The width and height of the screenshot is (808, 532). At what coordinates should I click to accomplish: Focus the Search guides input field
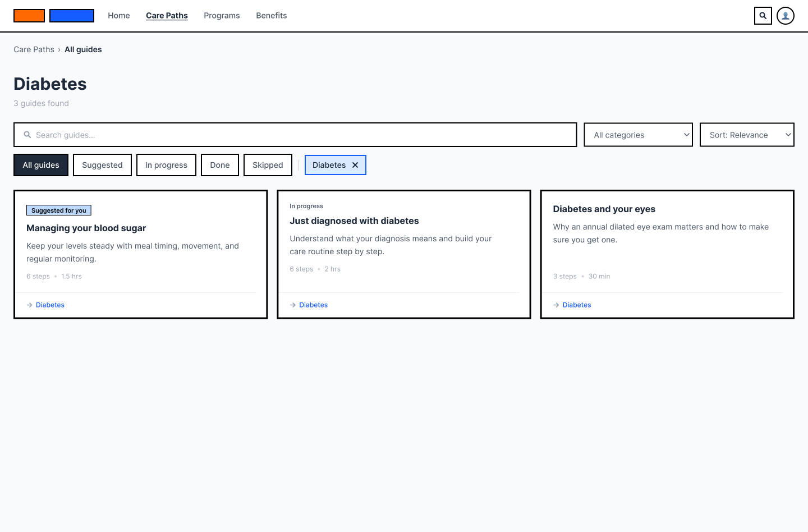295,135
